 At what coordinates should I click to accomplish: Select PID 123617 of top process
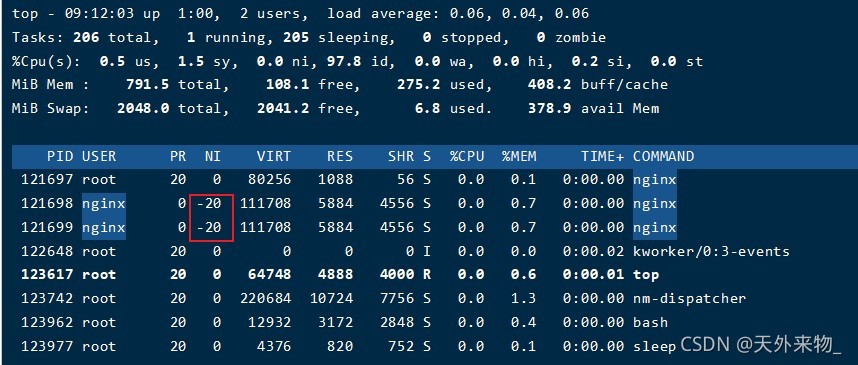47,275
